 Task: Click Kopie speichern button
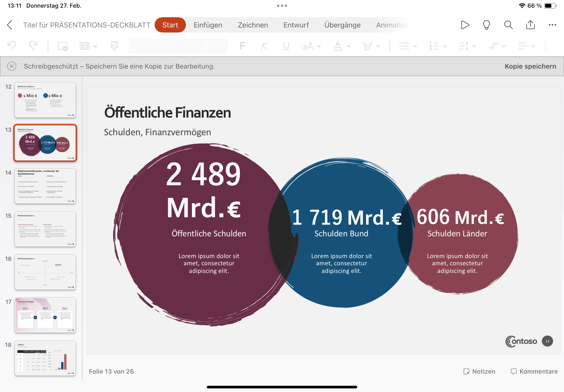tap(530, 66)
